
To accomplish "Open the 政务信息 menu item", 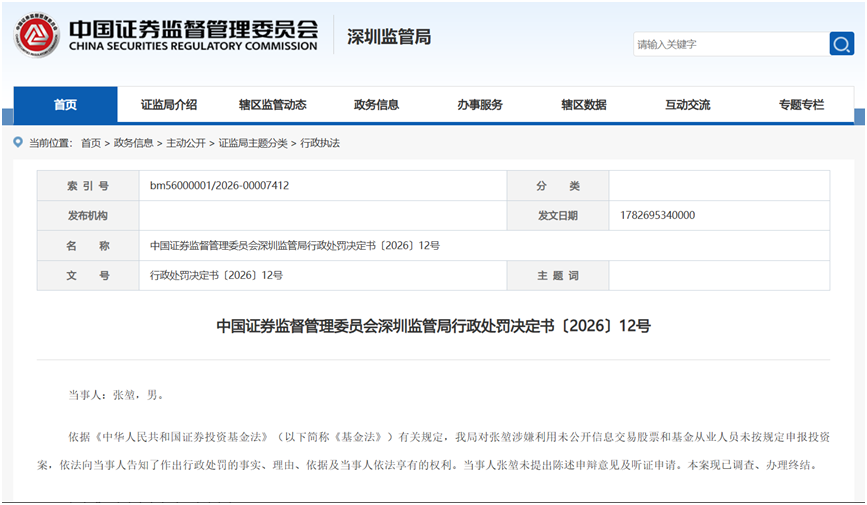I will pos(376,105).
